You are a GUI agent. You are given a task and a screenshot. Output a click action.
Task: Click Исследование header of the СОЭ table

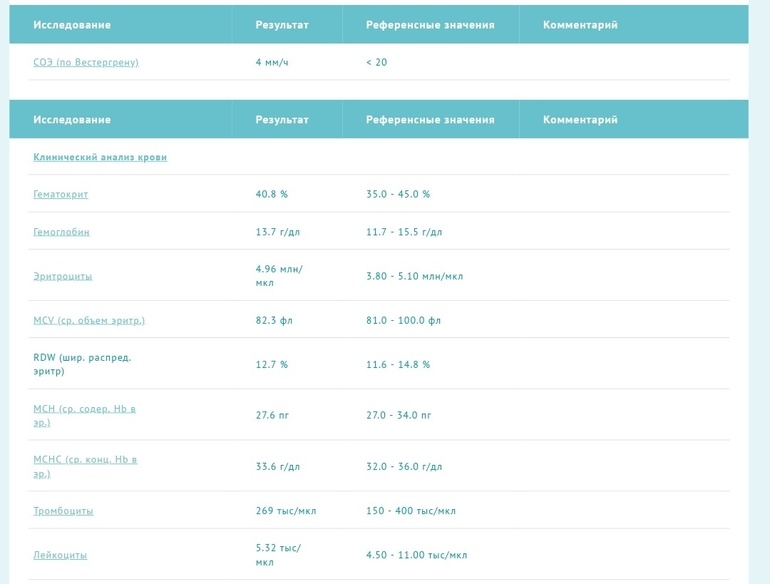(x=72, y=25)
